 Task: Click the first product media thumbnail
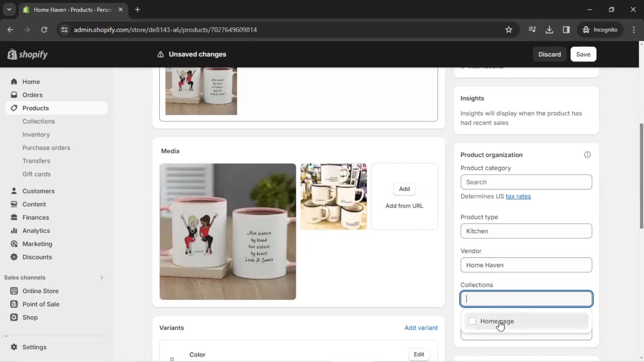pos(227,231)
